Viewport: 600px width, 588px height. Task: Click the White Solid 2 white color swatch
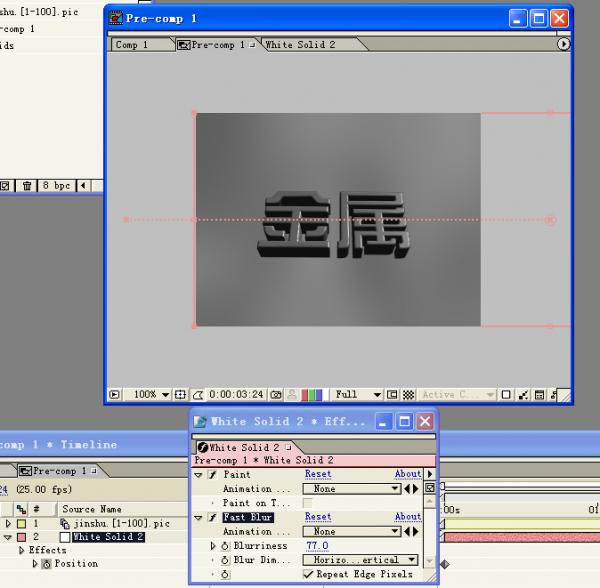65,538
